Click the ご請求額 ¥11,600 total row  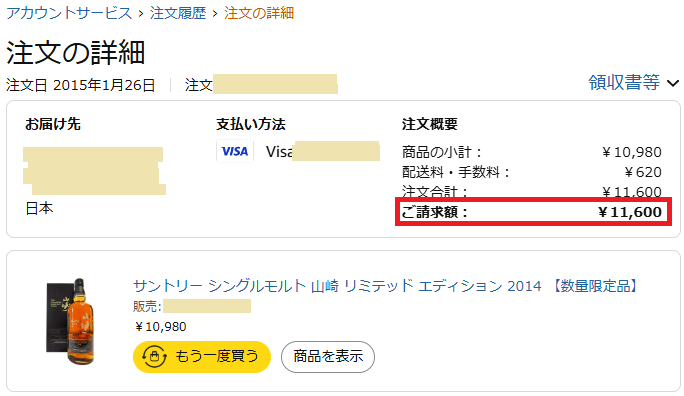(533, 212)
